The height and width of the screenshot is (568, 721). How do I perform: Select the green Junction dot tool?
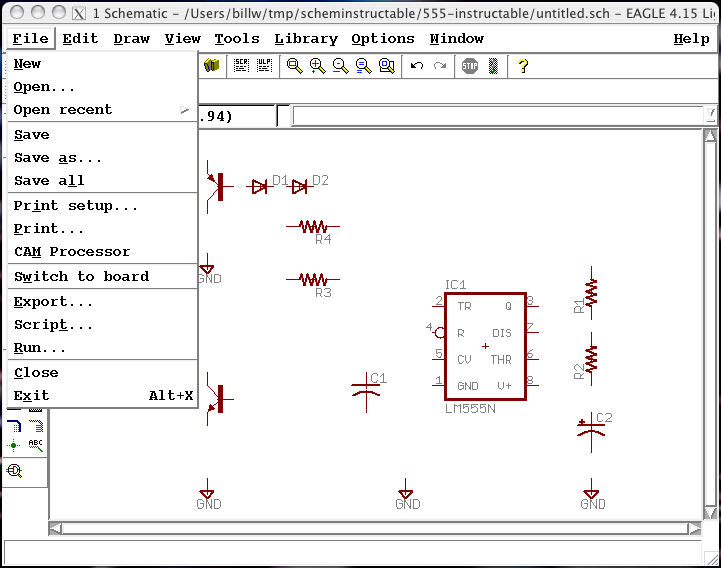[x=14, y=445]
